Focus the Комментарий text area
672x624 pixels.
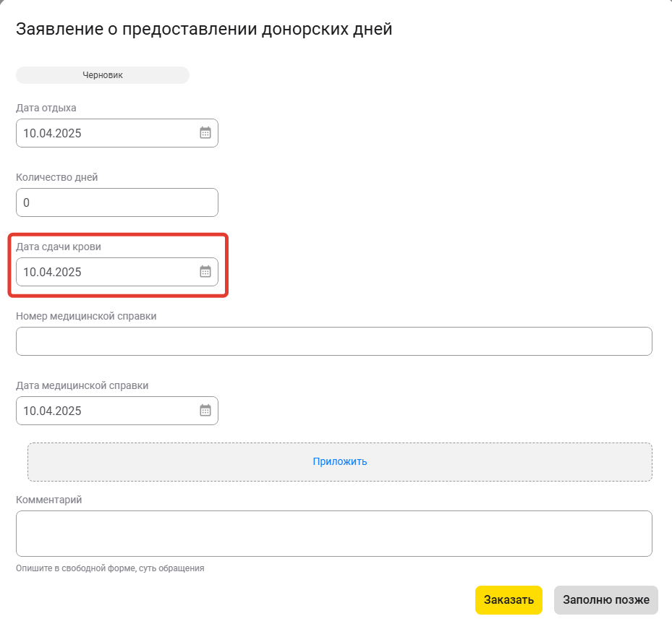click(x=334, y=533)
